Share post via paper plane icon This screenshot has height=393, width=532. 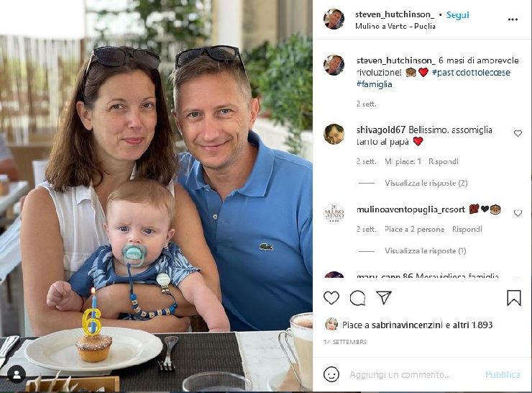(x=384, y=297)
